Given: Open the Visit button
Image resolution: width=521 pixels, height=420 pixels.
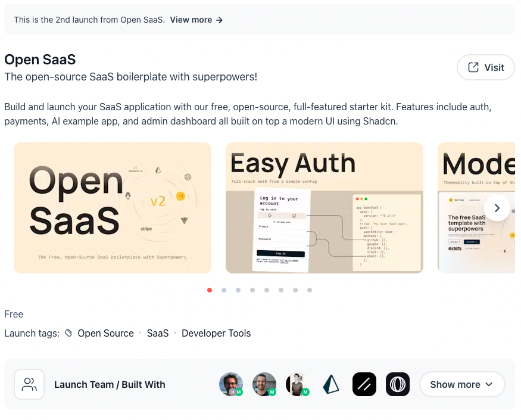Looking at the screenshot, I should tap(486, 67).
